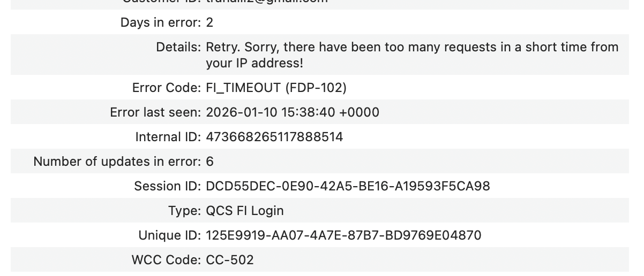Click the Error last seen timestamp value
Image resolution: width=644 pixels, height=276 pixels.
point(293,112)
